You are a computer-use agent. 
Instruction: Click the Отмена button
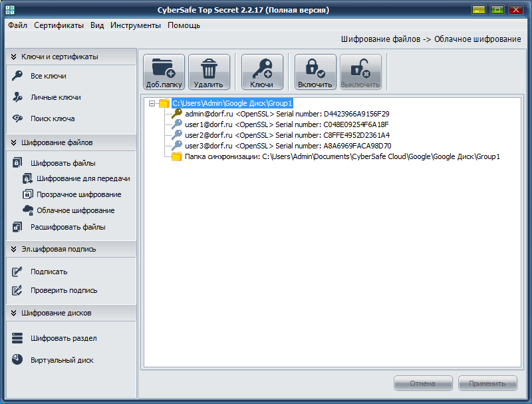(x=423, y=383)
